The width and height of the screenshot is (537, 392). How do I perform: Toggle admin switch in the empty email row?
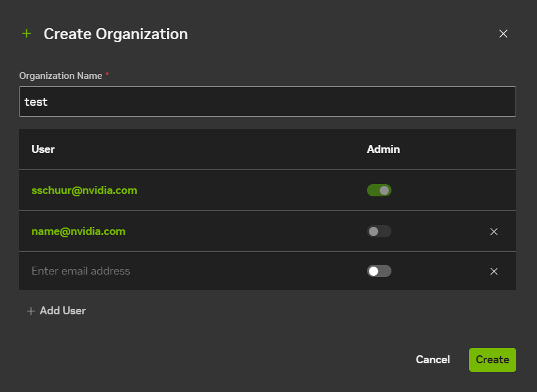tap(379, 271)
